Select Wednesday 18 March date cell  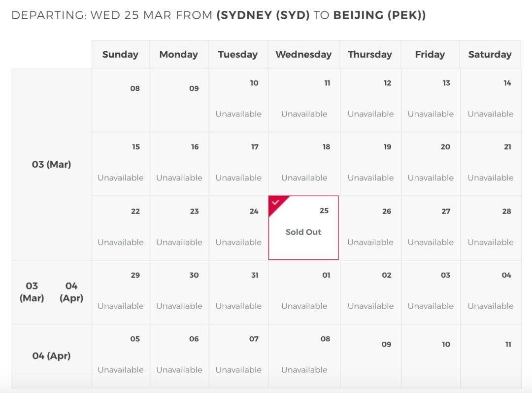[304, 164]
